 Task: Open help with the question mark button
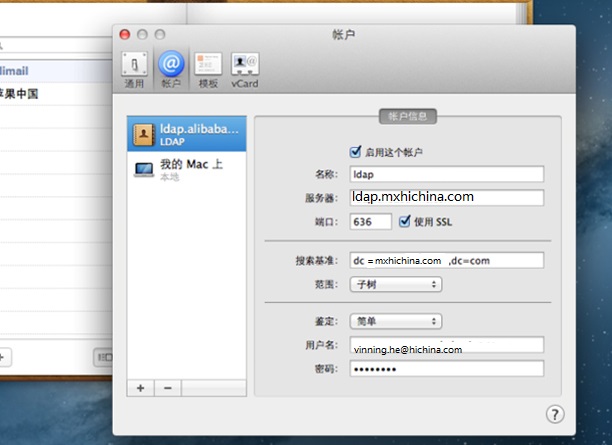pyautogui.click(x=555, y=414)
